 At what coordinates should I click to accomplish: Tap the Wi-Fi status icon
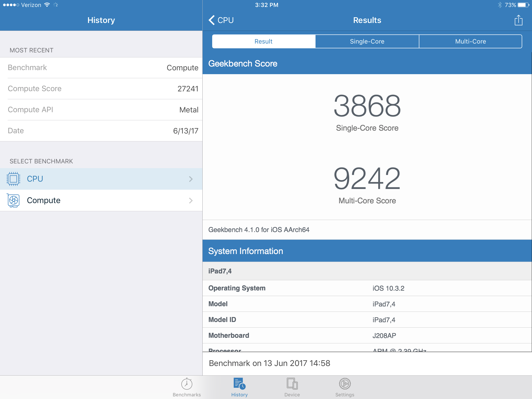point(47,5)
